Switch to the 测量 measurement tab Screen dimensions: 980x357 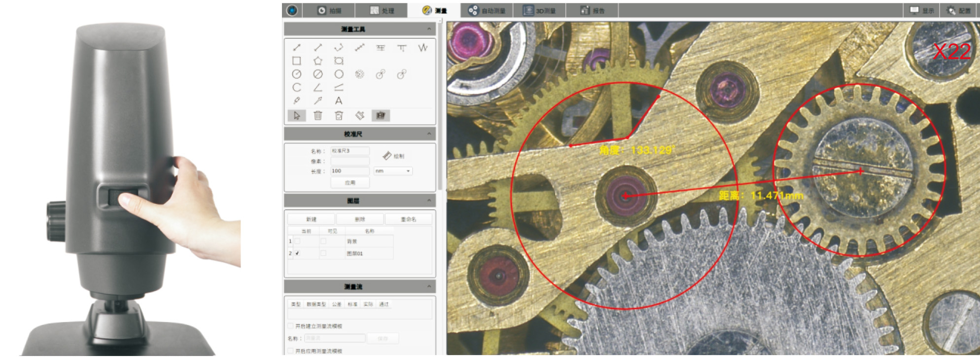point(434,10)
